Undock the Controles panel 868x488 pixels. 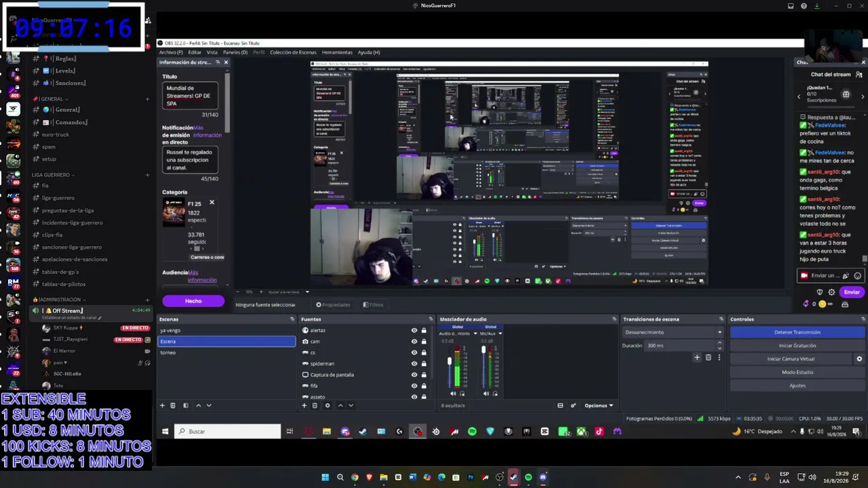pyautogui.click(x=863, y=319)
